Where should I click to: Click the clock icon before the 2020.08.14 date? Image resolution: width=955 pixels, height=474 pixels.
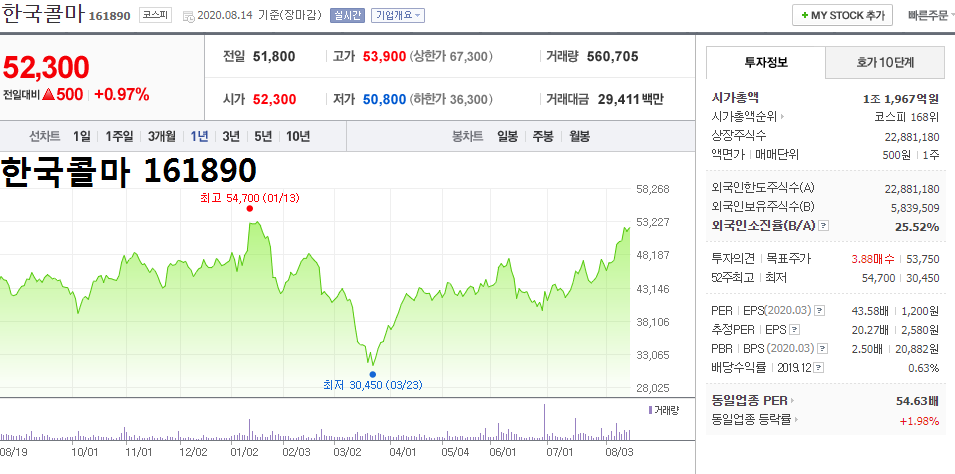point(189,16)
